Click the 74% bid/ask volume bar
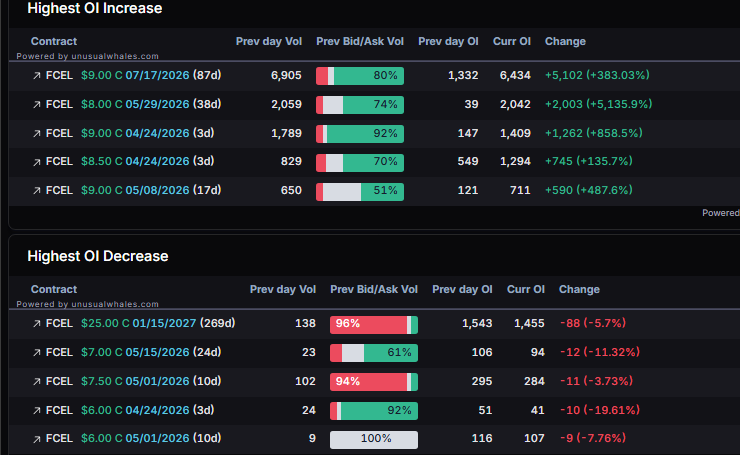Viewport: 740px width, 455px height. (360, 105)
